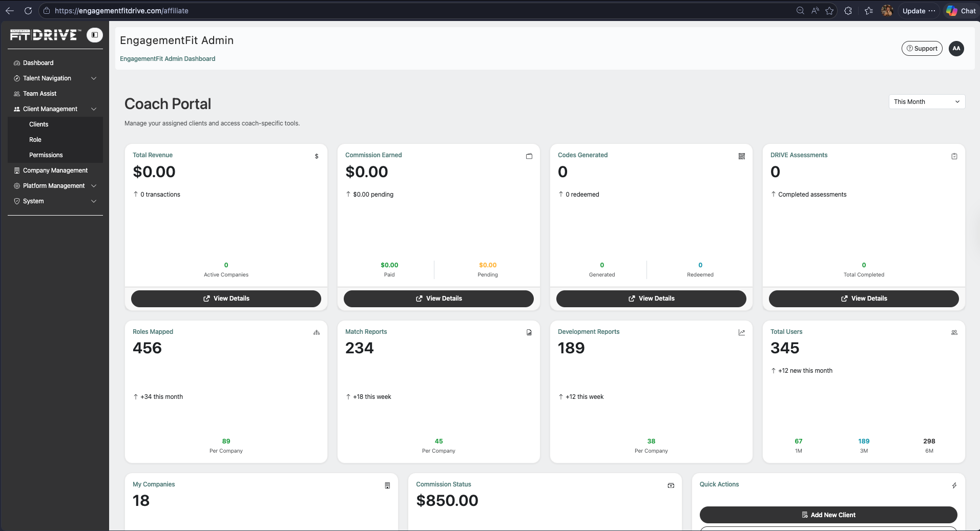980x531 pixels.
Task: Click the clipboard icon on DRIVE Assessments
Action: click(x=954, y=156)
